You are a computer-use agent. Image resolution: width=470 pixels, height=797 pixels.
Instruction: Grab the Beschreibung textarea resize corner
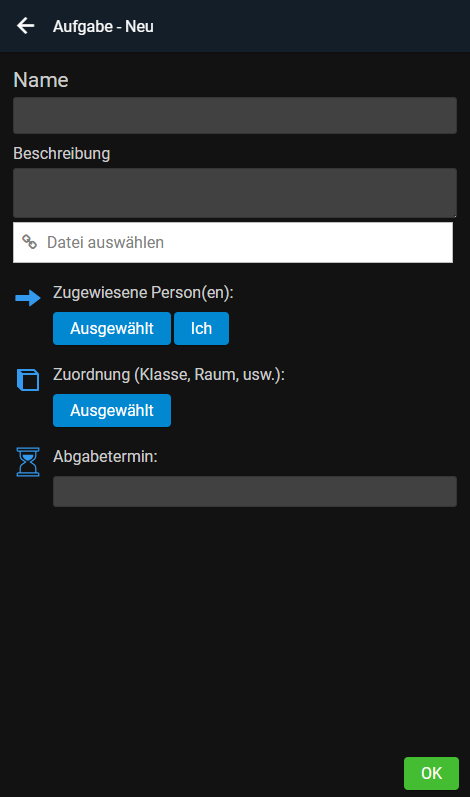click(454, 215)
